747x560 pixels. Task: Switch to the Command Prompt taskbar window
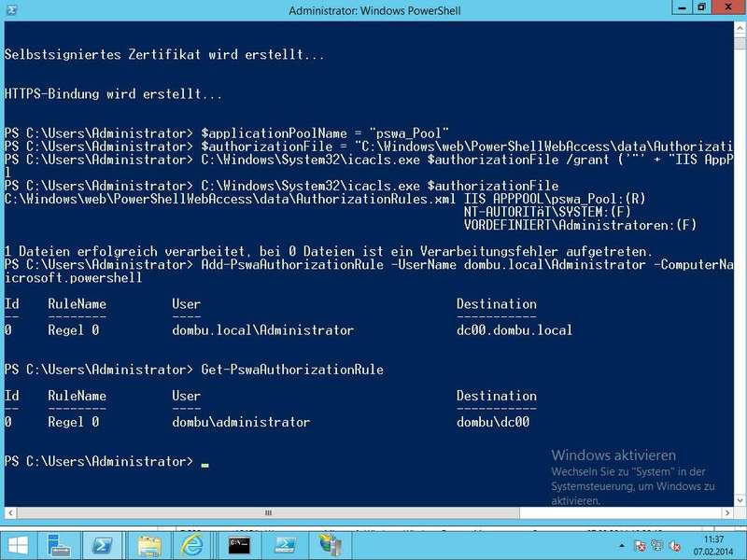click(239, 545)
